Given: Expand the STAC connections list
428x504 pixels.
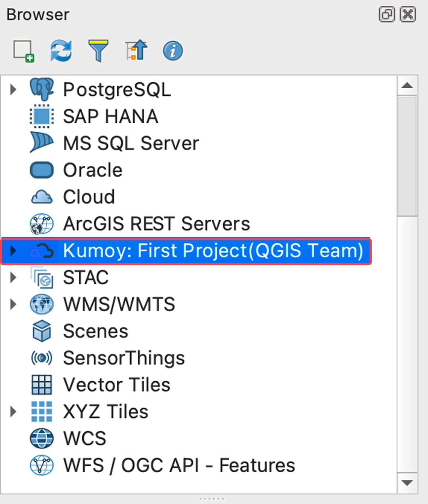Looking at the screenshot, I should click(x=13, y=277).
